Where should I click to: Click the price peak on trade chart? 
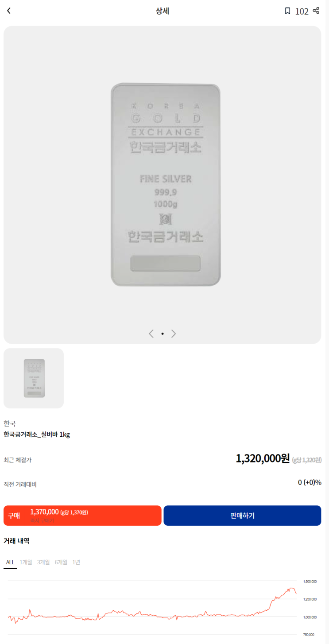tap(290, 588)
